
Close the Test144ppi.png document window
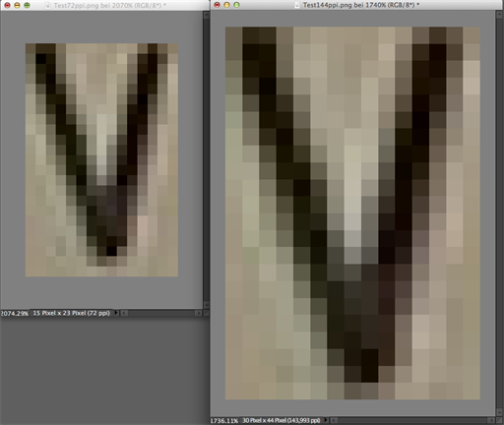[217, 5]
